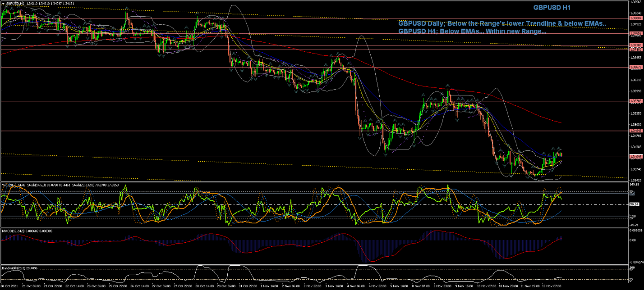
Task: Click the 1.34845 horizontal line price tag
Action: 635,131
